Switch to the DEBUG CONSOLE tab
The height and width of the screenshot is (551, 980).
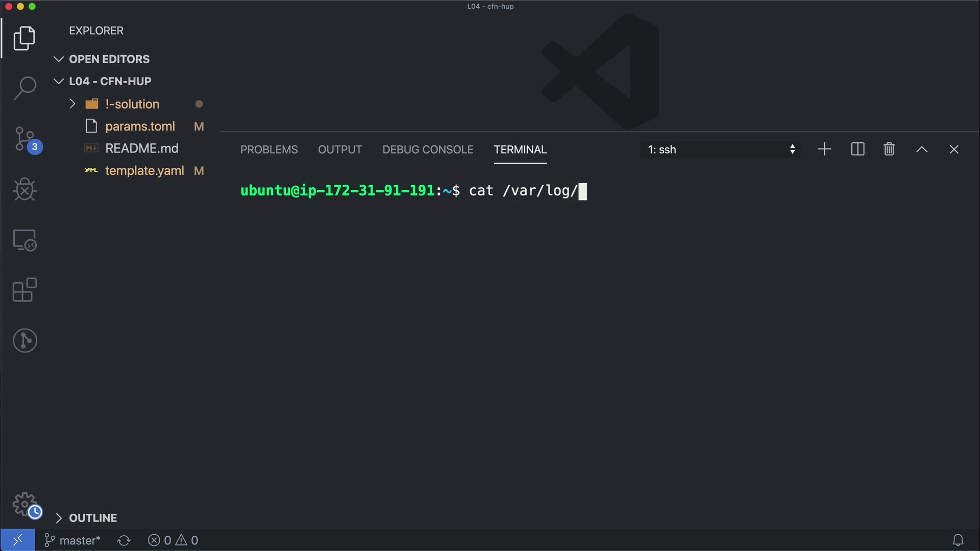click(428, 149)
